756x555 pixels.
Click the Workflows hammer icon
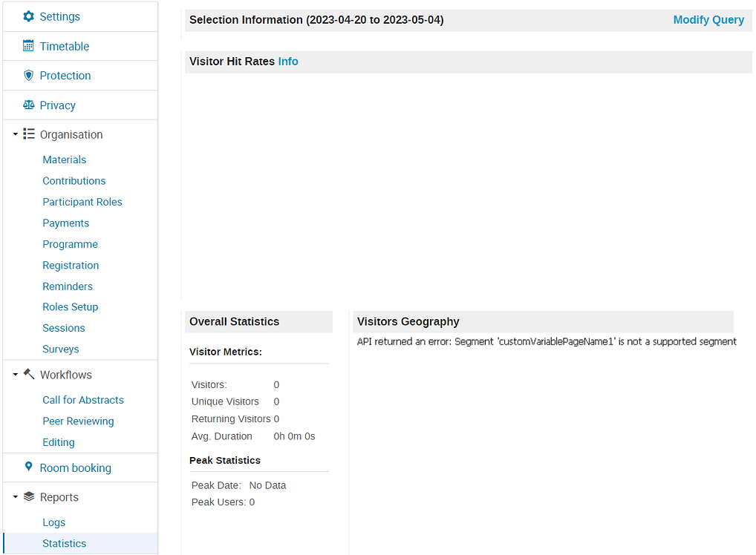29,374
